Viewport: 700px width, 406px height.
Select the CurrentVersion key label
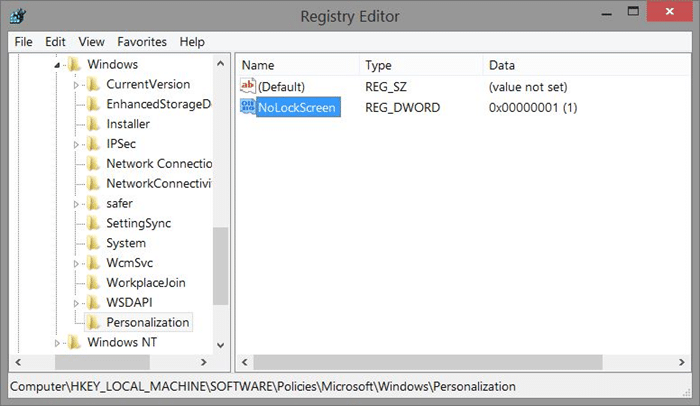coord(148,84)
